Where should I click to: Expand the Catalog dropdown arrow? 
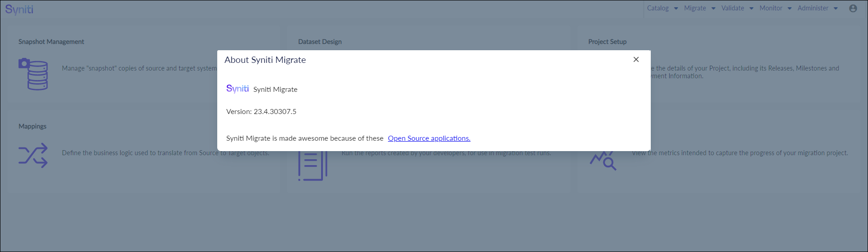point(676,9)
